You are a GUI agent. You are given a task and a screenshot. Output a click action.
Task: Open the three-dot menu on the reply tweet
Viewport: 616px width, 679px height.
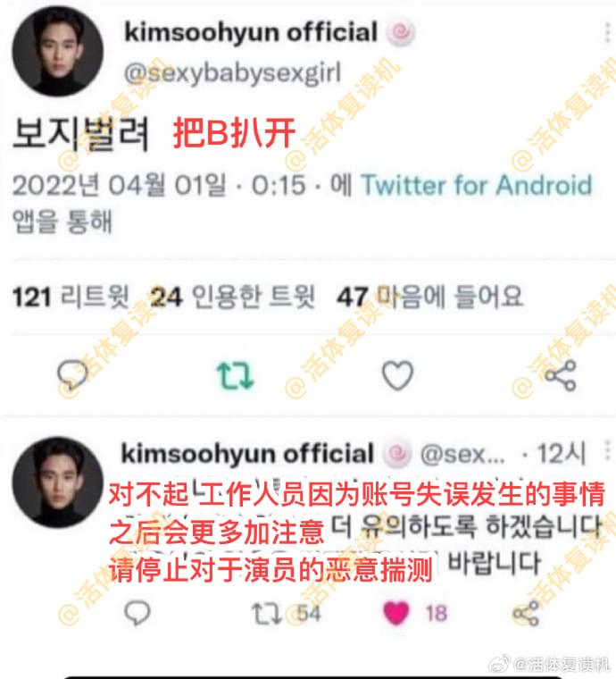click(x=608, y=451)
